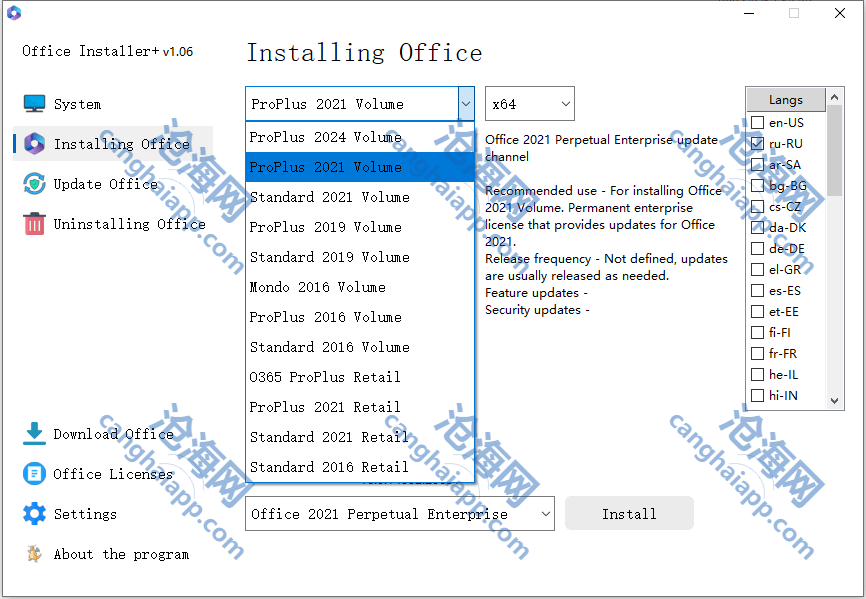This screenshot has height=599, width=866.
Task: Enable the en-US language checkbox
Action: pos(758,123)
